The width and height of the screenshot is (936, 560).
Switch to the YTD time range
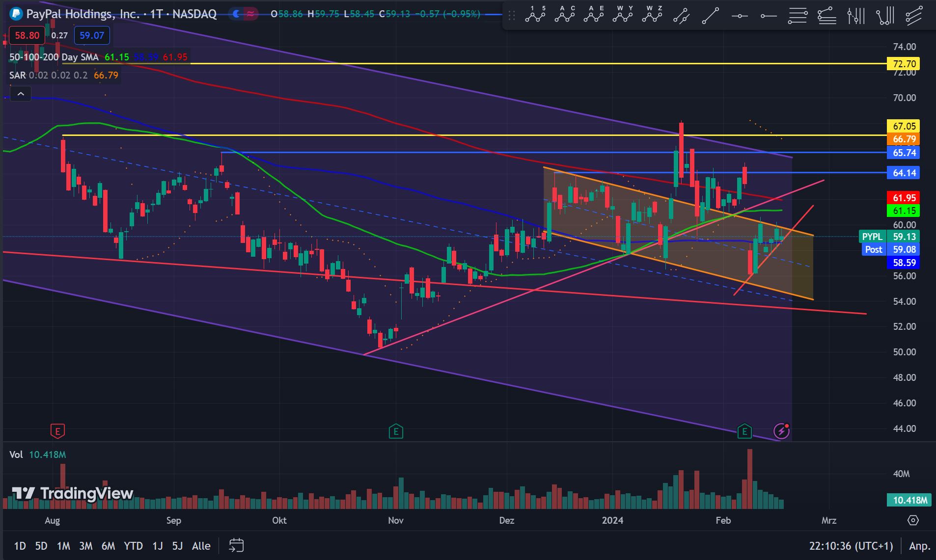[133, 546]
